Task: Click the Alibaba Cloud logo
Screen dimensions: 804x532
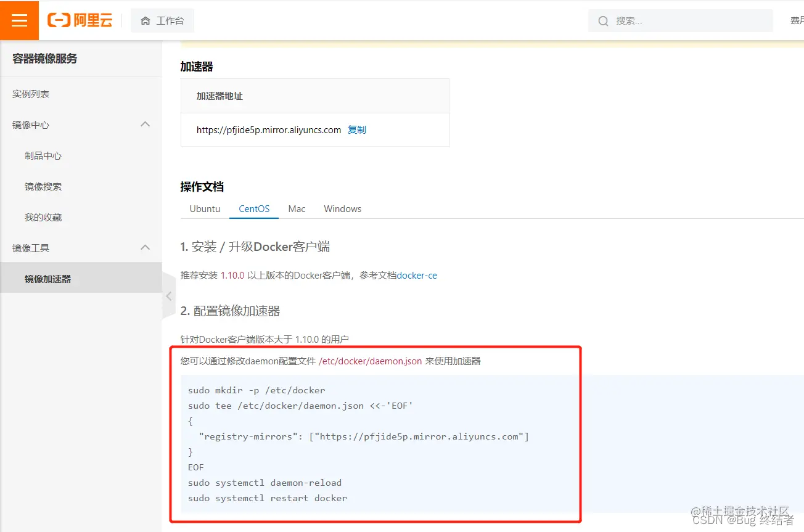Action: (80, 20)
